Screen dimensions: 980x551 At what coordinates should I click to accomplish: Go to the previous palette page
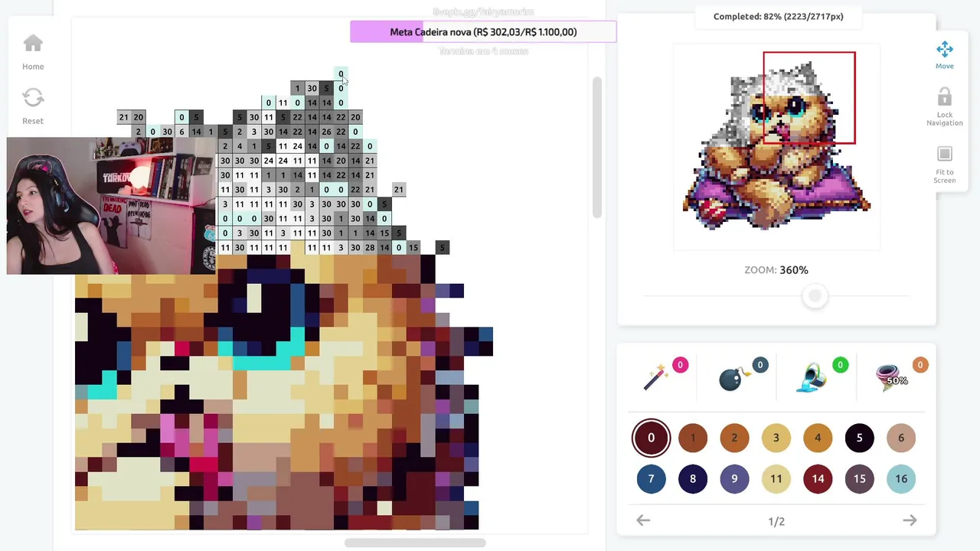(x=643, y=520)
